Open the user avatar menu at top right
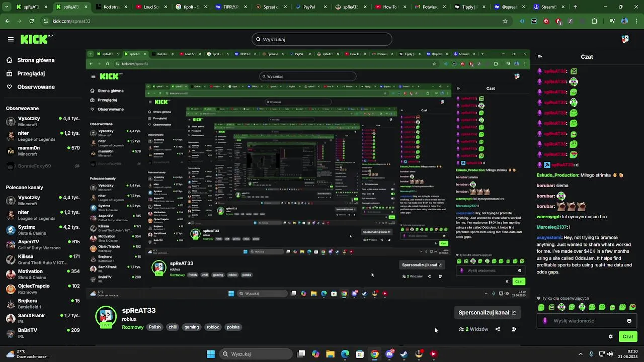This screenshot has height=362, width=644. click(x=625, y=39)
